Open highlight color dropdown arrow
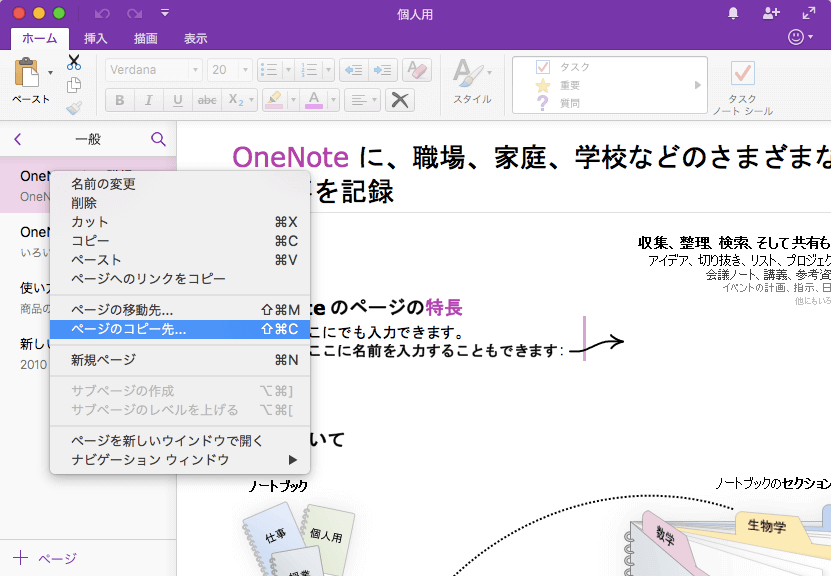This screenshot has height=576, width=831. (293, 100)
